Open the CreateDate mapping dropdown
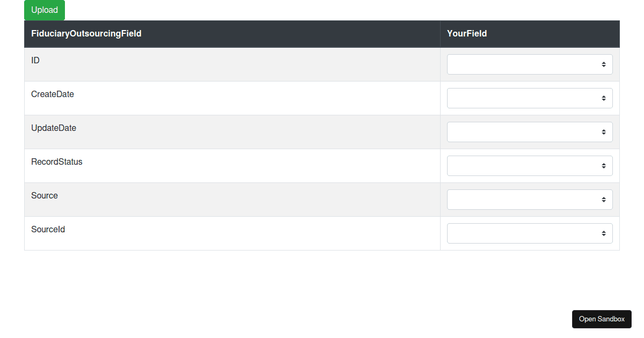Screen dimensions: 644x338 tap(530, 98)
